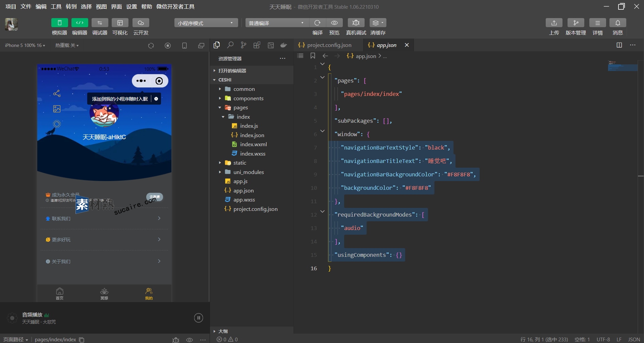Click the bookmark icon in breadcrumb bar

pos(313,56)
